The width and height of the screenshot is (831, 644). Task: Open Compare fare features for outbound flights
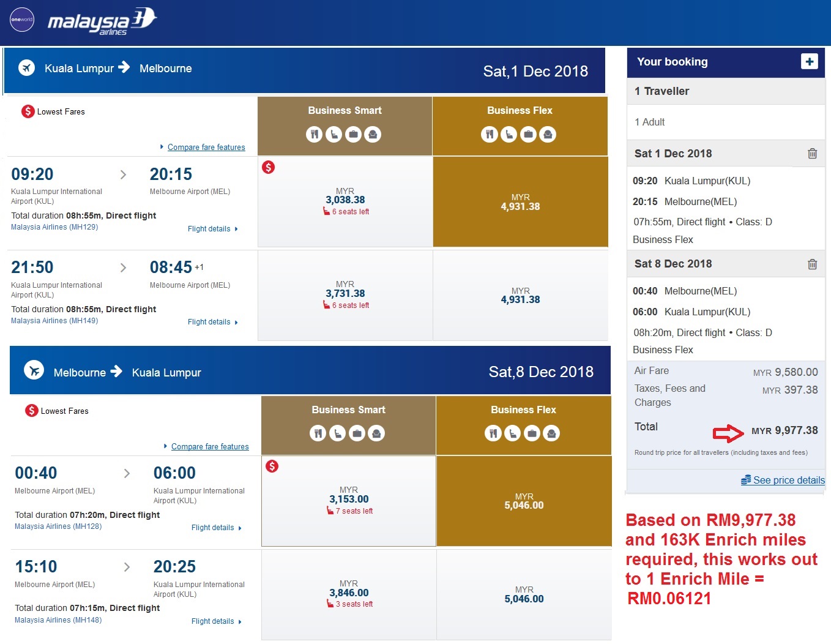[206, 148]
